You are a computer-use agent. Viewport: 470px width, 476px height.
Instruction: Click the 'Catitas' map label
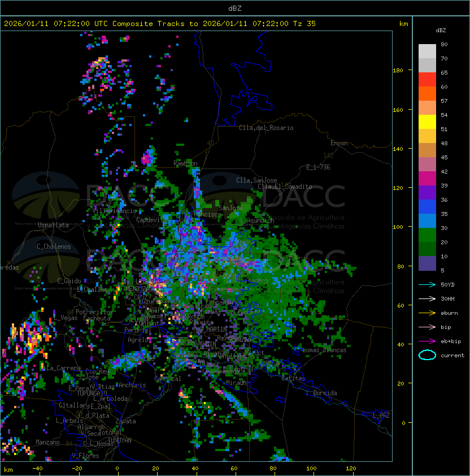pyautogui.click(x=293, y=378)
